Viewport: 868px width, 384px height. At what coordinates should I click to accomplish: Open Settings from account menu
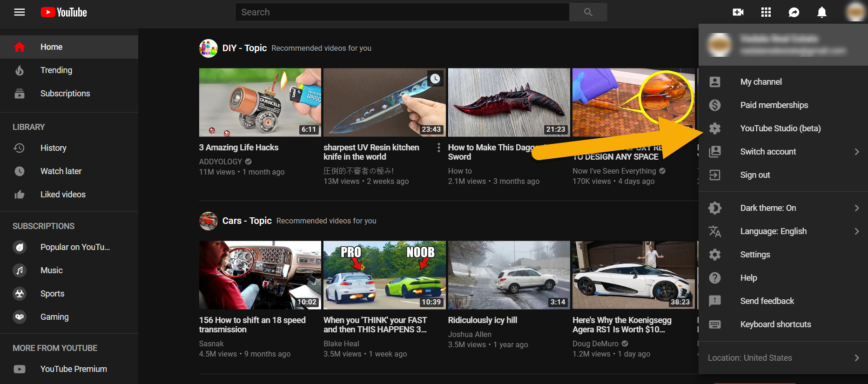tap(755, 255)
